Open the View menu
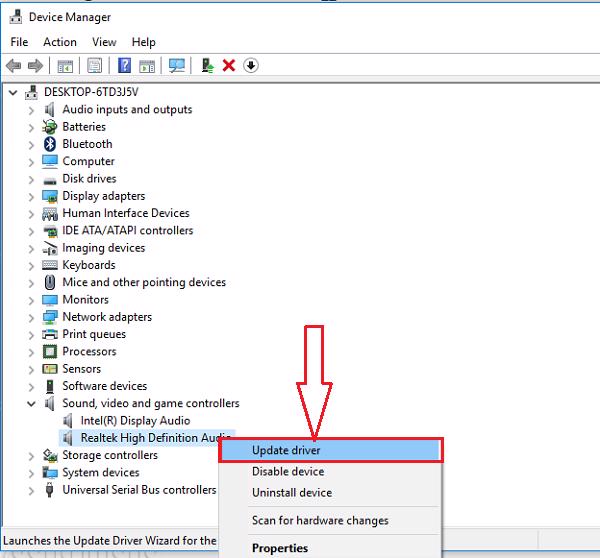 104,42
